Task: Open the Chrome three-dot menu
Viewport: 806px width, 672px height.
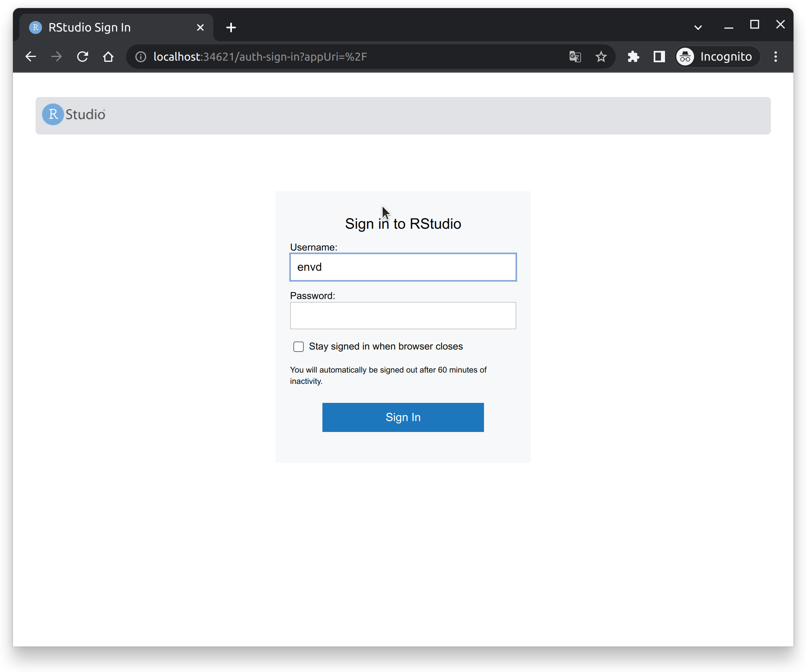Action: click(776, 57)
